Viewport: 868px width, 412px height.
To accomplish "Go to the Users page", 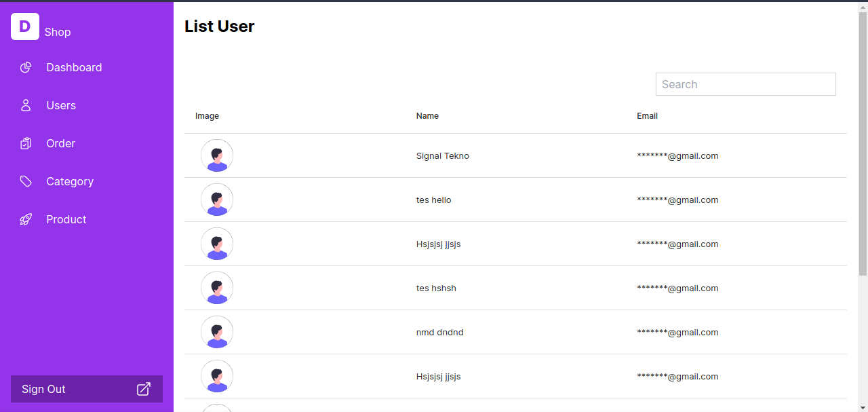I will point(61,105).
